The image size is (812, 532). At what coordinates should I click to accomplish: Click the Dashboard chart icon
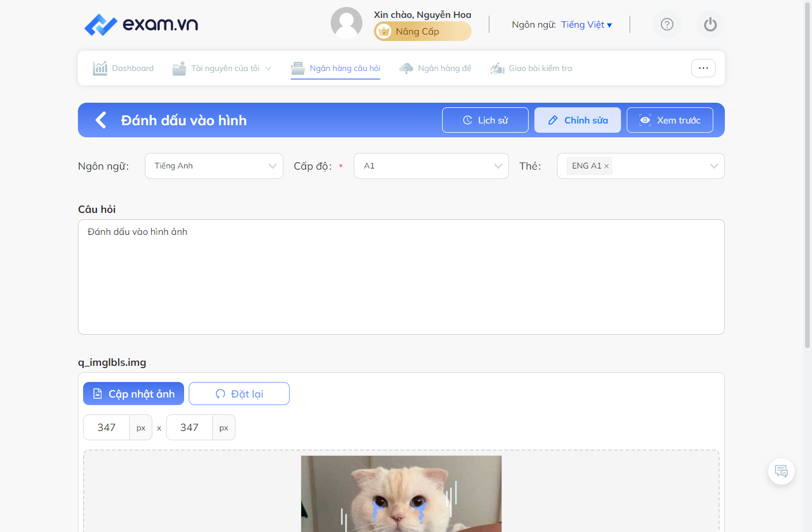click(x=100, y=68)
